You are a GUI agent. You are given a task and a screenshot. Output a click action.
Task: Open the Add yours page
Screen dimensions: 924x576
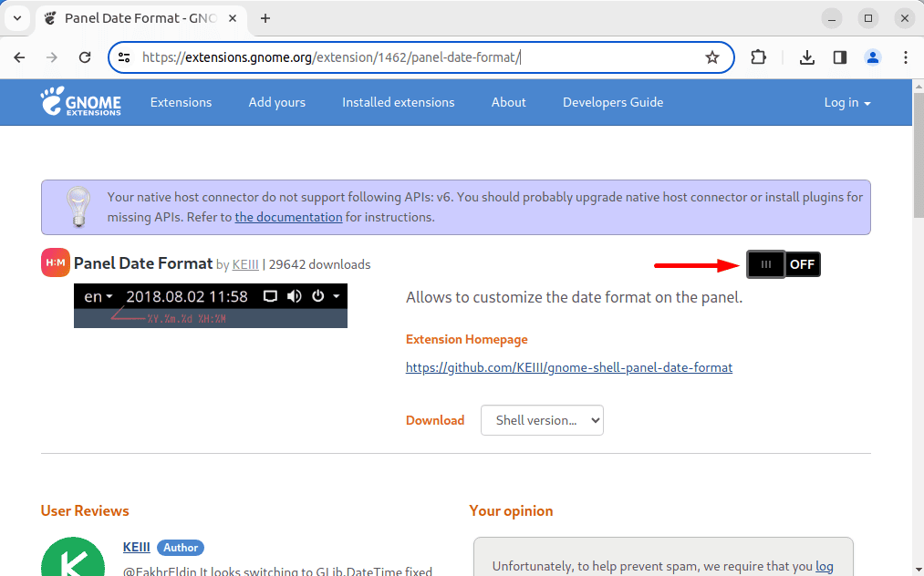coord(277,102)
